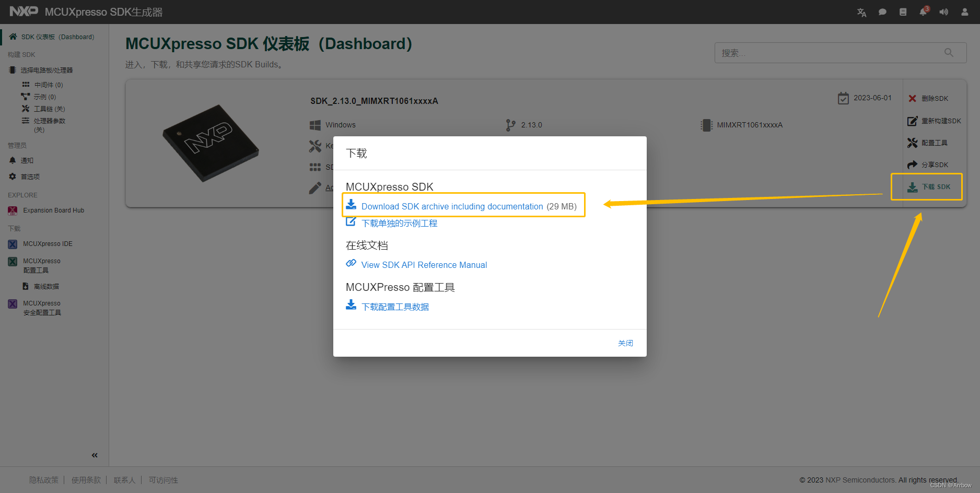Click 删除SDK delete action
980x493 pixels.
coord(935,98)
